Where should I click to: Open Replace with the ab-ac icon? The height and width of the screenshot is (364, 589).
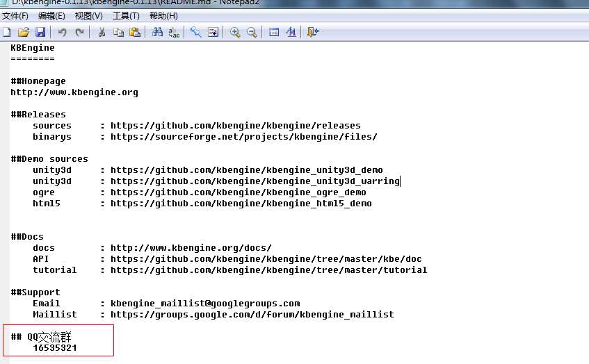tap(174, 32)
